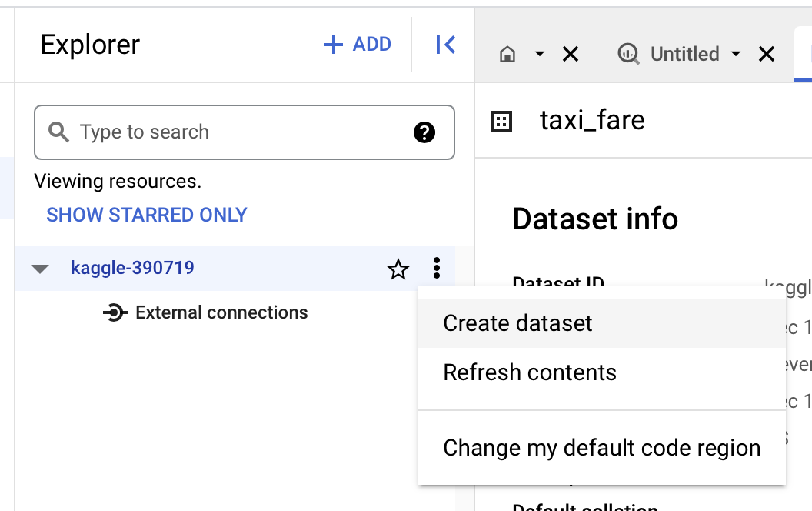Collapse the Explorer panel
This screenshot has width=812, height=511.
coord(444,45)
